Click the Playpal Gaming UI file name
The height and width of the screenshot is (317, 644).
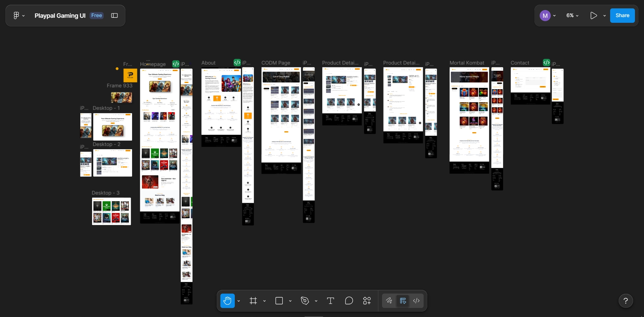pos(60,16)
